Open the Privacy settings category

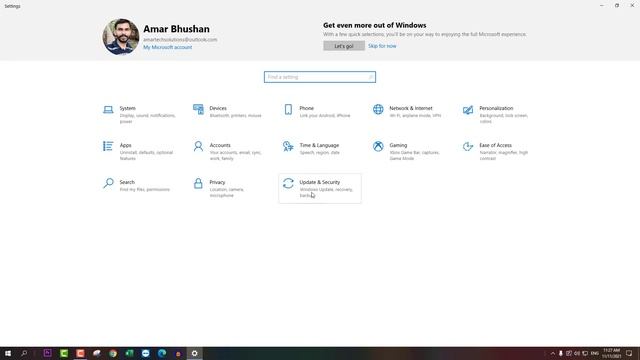pyautogui.click(x=229, y=188)
